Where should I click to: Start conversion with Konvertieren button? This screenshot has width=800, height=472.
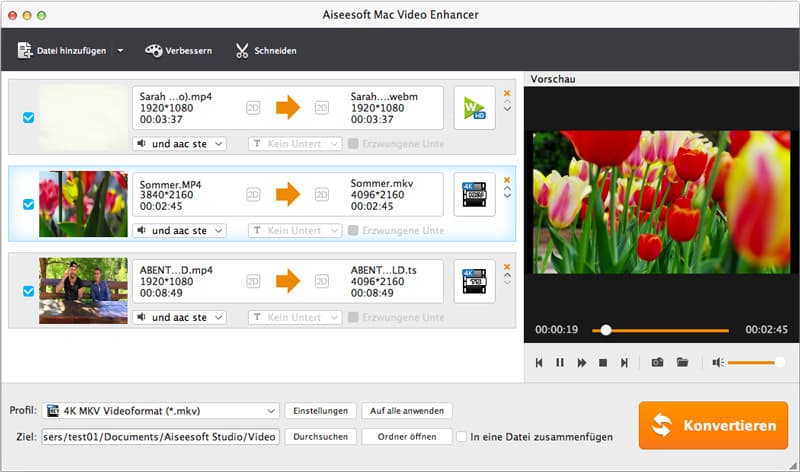click(x=713, y=426)
